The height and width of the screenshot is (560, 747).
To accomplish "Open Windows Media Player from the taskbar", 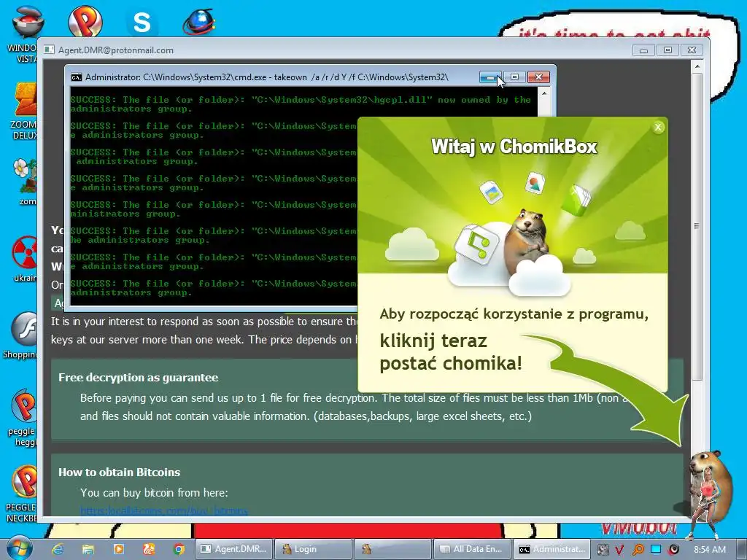I will [119, 549].
